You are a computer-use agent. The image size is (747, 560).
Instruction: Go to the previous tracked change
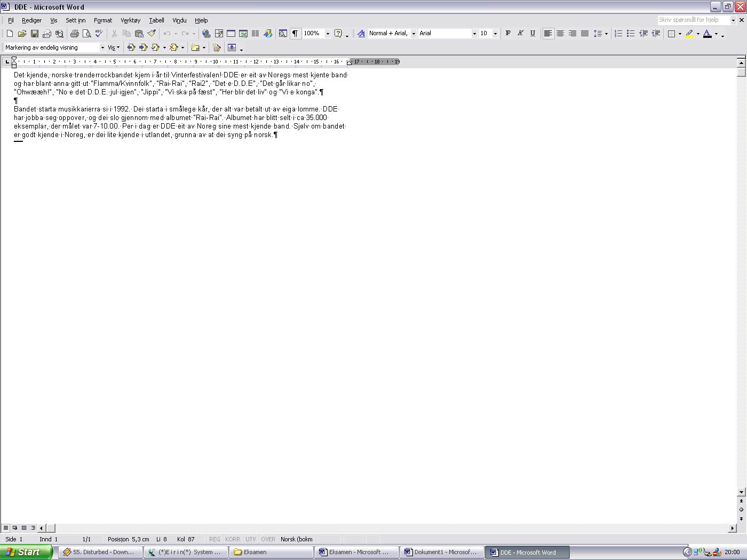pyautogui.click(x=131, y=47)
